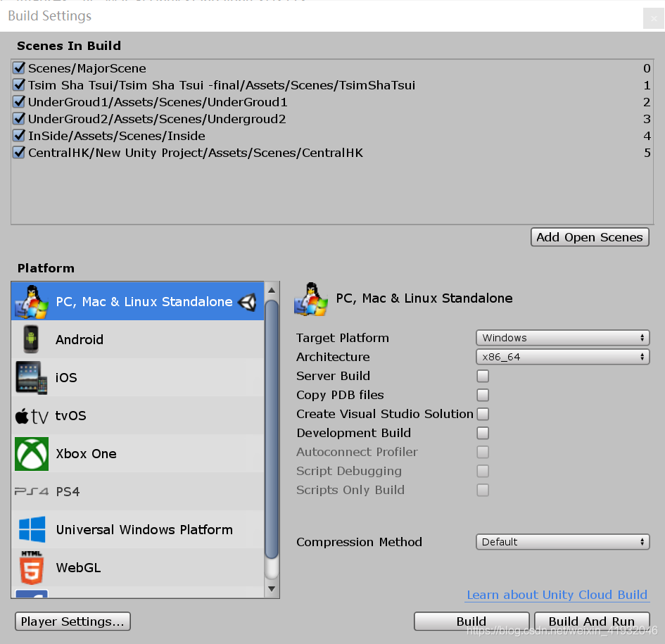Check Create Visual Studio Solution
The image size is (665, 644).
[x=483, y=414]
